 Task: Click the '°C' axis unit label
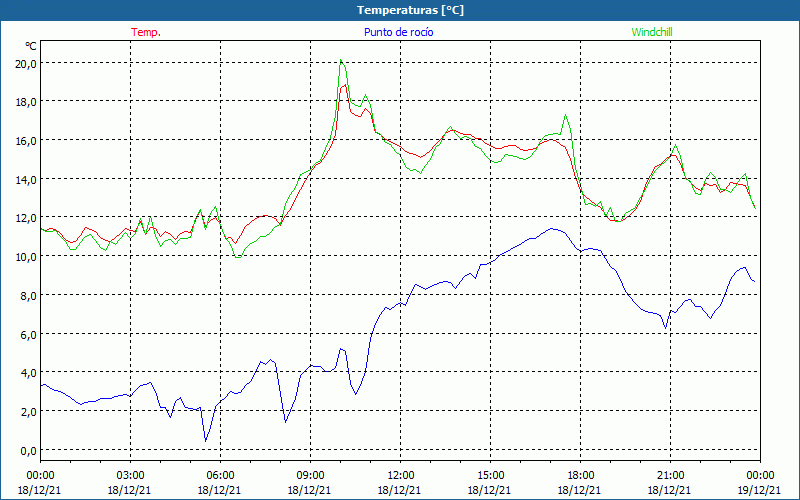pyautogui.click(x=31, y=46)
